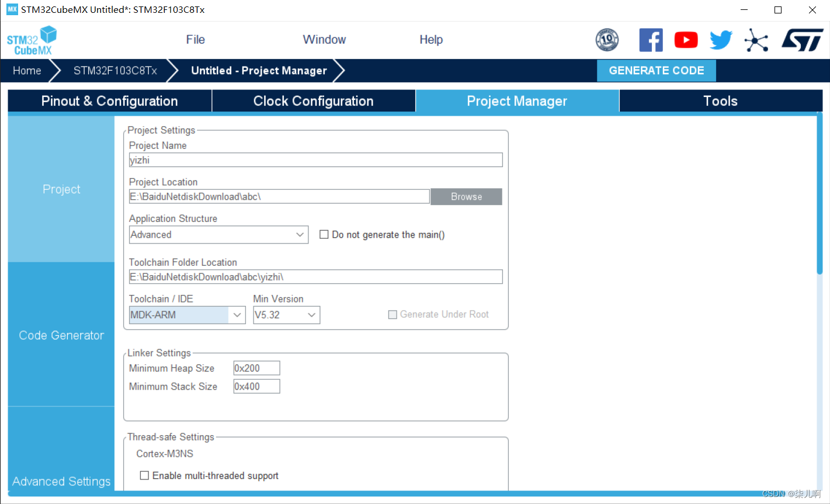Click the Project Name input field
The width and height of the screenshot is (830, 504).
point(315,160)
